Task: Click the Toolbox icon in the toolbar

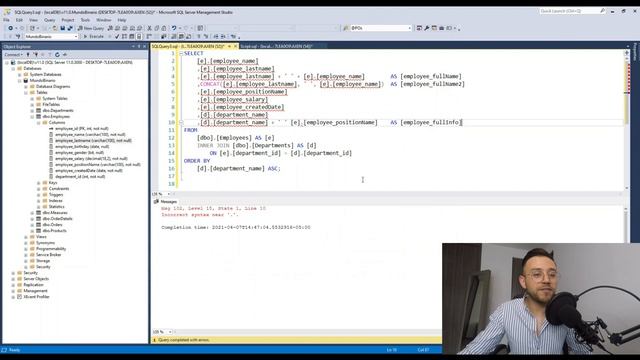Action: tap(441, 28)
